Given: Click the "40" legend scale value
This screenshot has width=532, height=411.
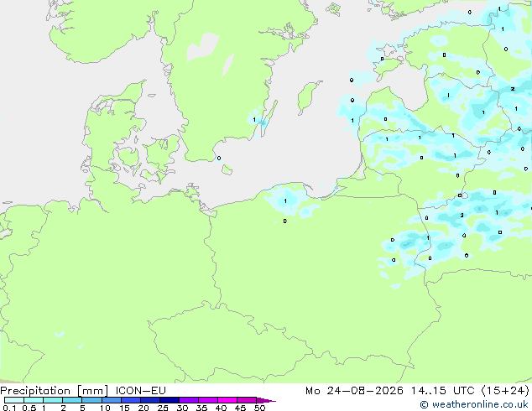Looking at the screenshot, I should click(x=221, y=408).
